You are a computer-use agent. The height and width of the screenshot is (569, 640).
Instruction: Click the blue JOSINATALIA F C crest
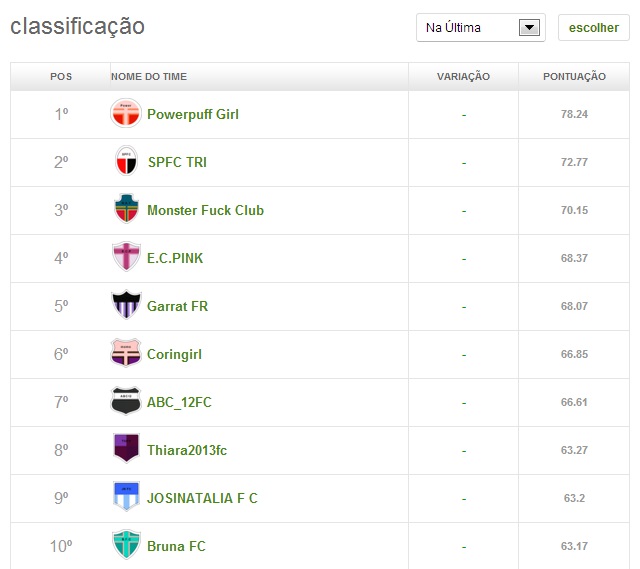click(x=126, y=497)
